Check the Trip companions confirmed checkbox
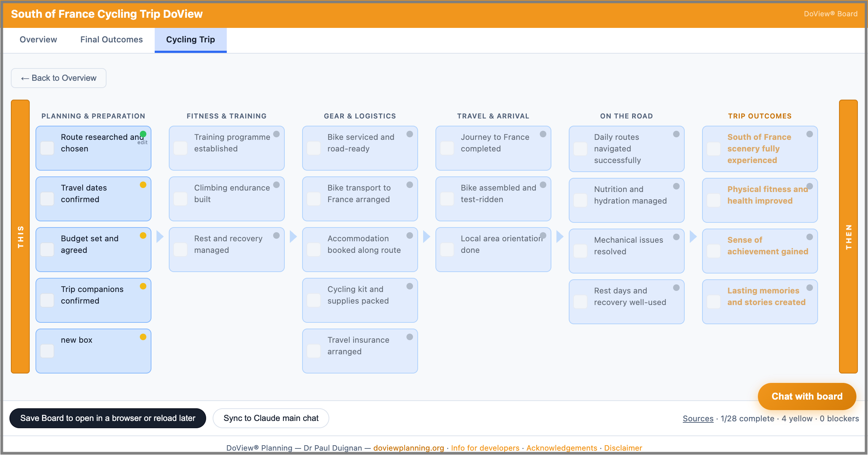Screen dimensions: 868x455 pos(47,300)
